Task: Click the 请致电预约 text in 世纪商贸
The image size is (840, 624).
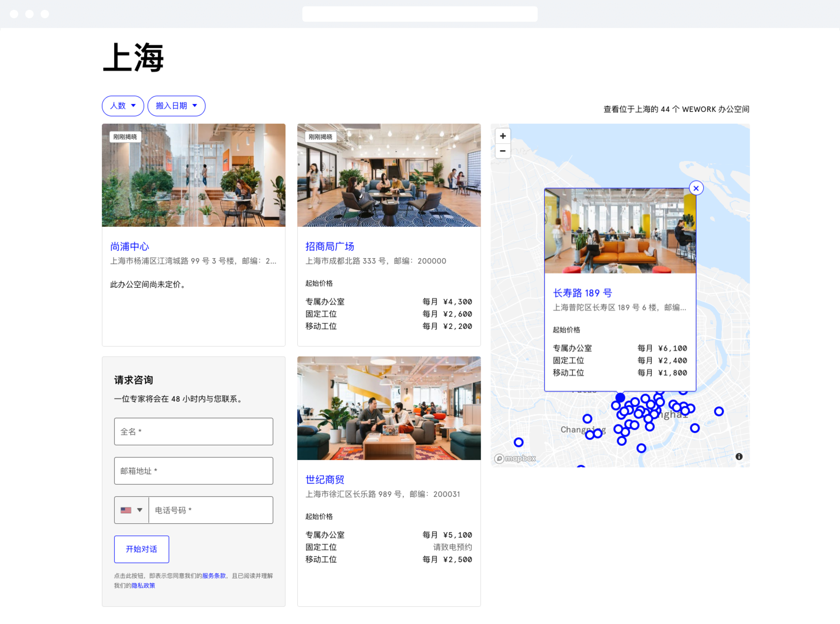Action: pos(452,547)
